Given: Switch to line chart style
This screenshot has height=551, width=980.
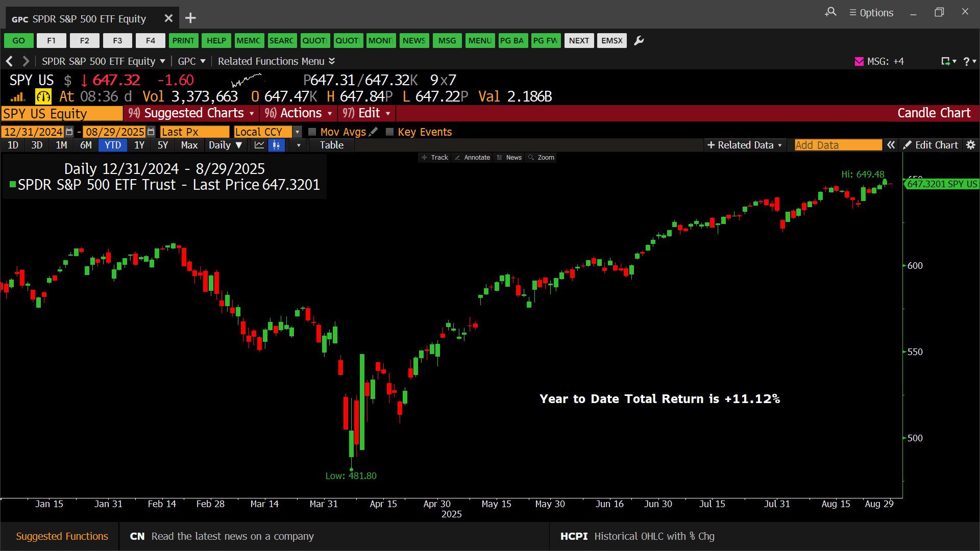Looking at the screenshot, I should pos(259,145).
